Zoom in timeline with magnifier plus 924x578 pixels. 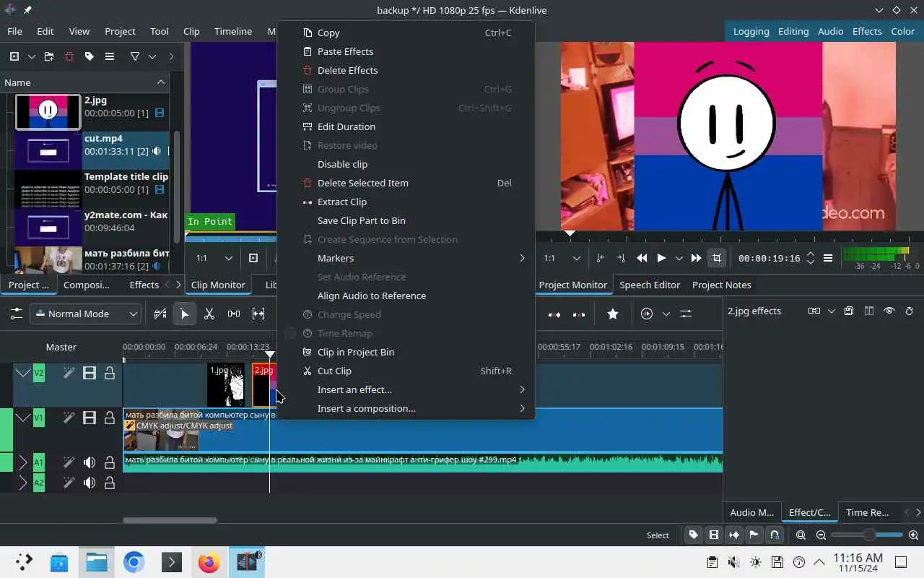(914, 535)
